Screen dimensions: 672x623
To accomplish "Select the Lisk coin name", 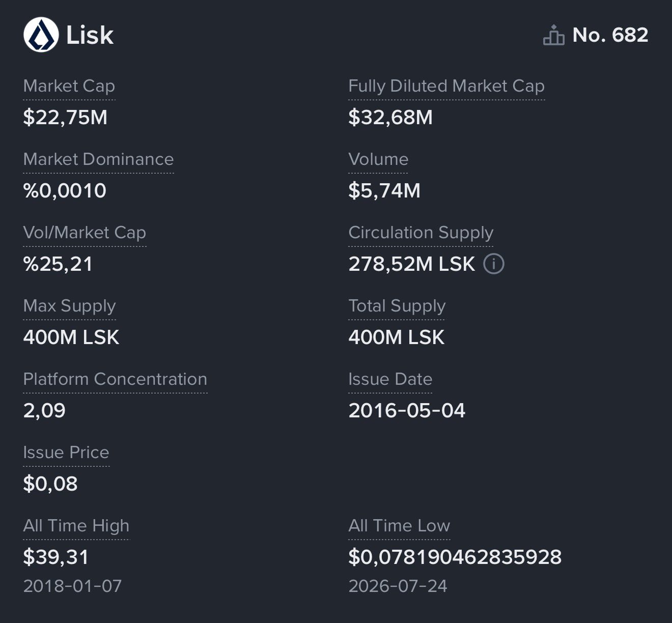I will pos(90,35).
